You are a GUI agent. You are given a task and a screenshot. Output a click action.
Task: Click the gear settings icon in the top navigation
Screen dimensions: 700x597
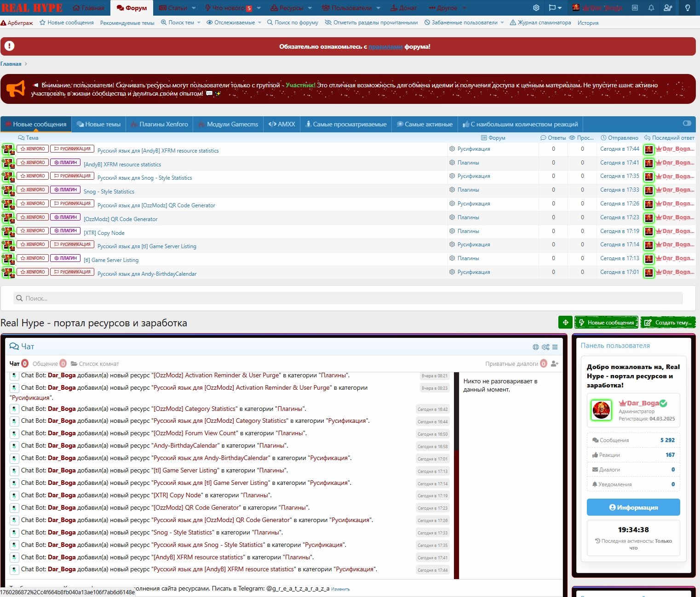point(536,8)
